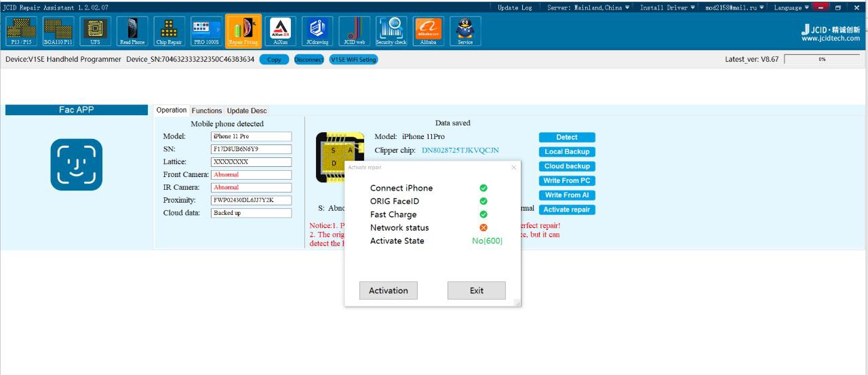Click the Latest_ver: V8.67 text
Image resolution: width=868 pixels, height=375 pixels.
pos(752,60)
